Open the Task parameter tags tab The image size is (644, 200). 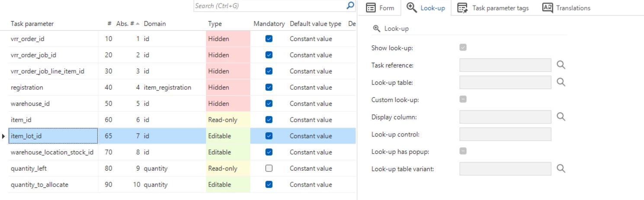[x=493, y=8]
